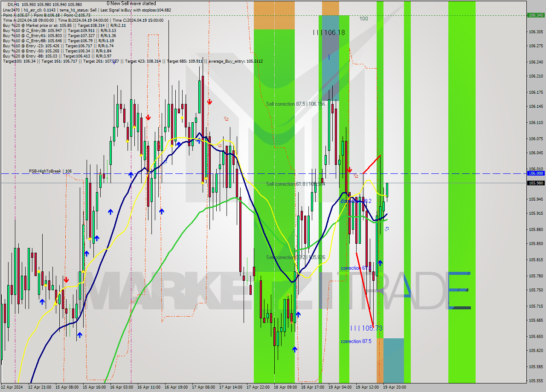Select the 105.715 price axis label
The image size is (546, 392).
(536, 306)
